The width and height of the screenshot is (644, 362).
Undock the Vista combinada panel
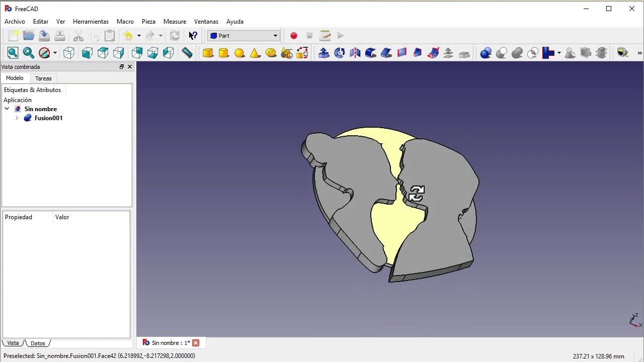(121, 67)
